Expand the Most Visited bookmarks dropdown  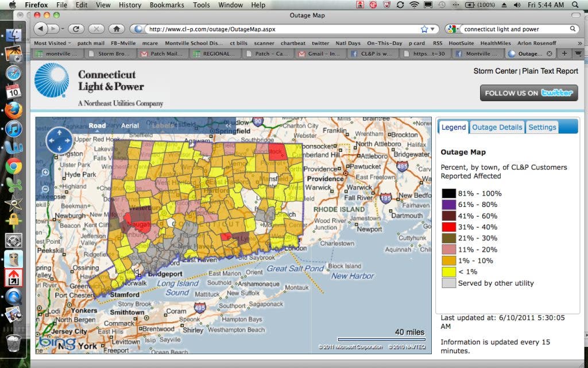tap(53, 43)
